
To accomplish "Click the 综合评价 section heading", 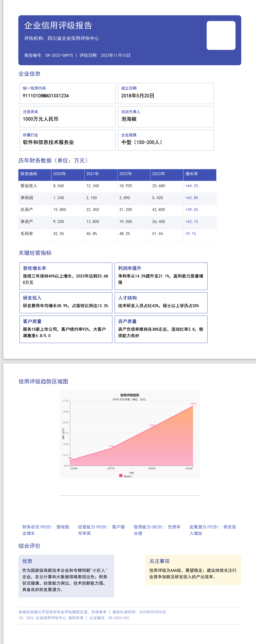I will (x=29, y=546).
